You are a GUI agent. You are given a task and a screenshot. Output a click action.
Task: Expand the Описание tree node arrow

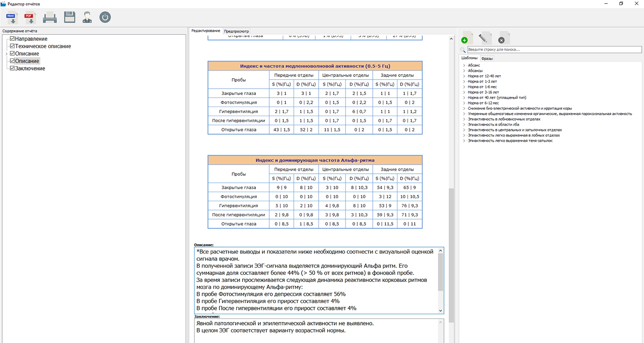tap(6, 54)
